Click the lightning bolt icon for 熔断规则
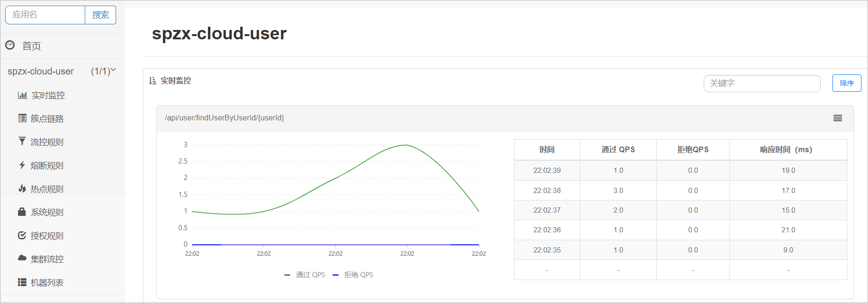This screenshot has height=303, width=868. (22, 165)
